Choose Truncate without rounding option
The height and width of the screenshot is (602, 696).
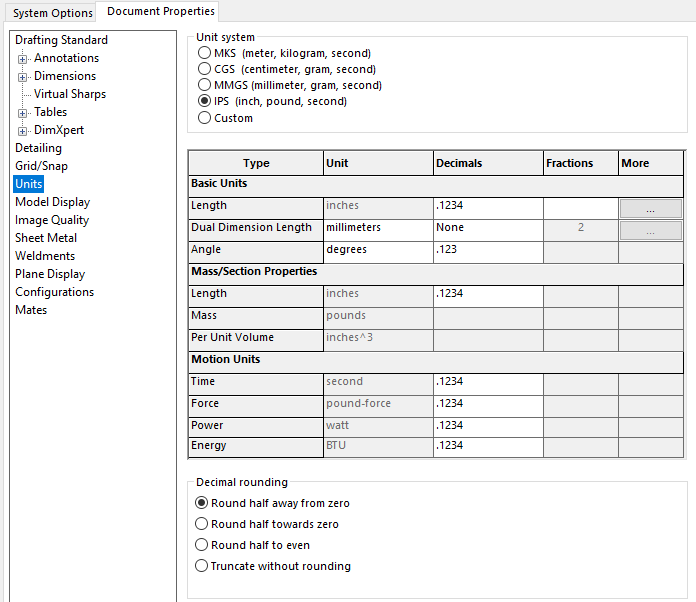[x=203, y=566]
